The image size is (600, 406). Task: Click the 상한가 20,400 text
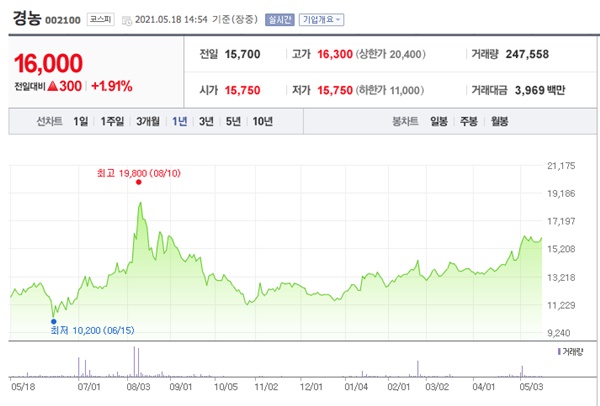click(391, 54)
